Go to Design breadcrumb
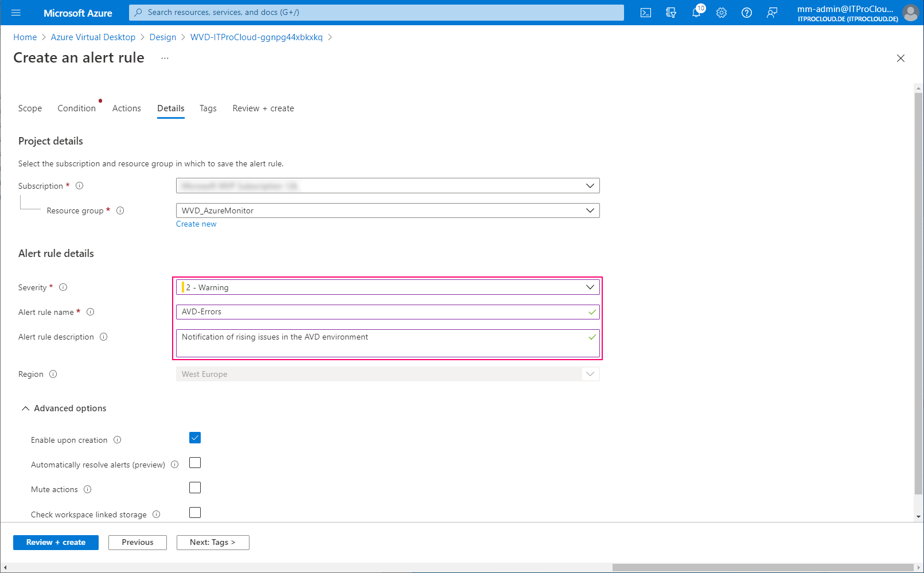Screen dimensions: 924x573 pyautogui.click(x=163, y=37)
